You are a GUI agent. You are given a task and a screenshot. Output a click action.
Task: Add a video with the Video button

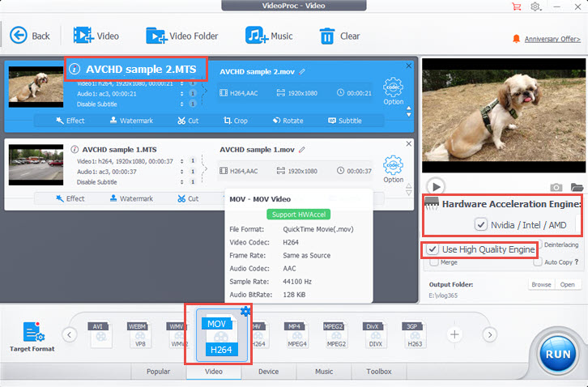click(x=96, y=36)
